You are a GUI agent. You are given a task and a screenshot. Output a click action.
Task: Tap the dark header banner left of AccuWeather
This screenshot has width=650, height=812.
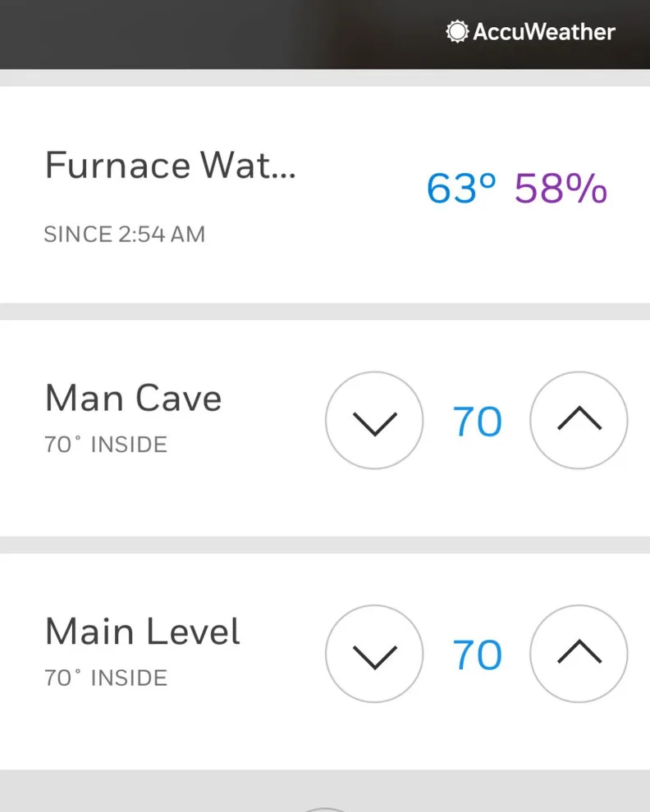217,34
